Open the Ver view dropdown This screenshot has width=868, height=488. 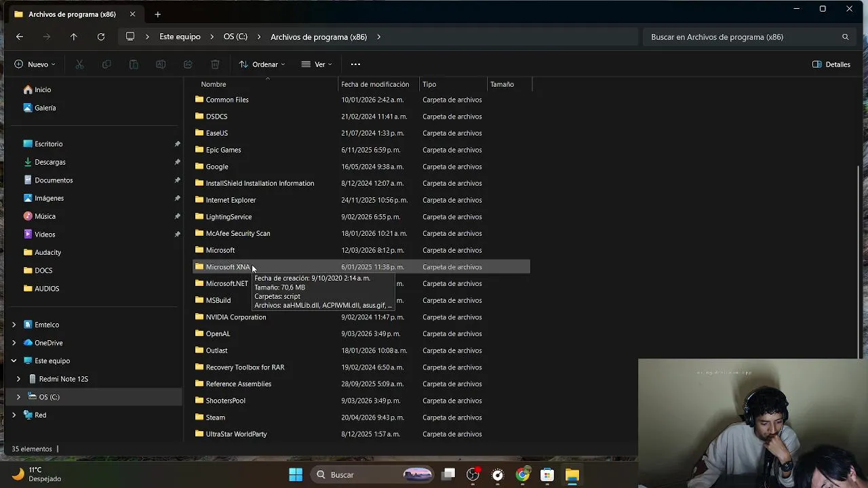coord(317,64)
